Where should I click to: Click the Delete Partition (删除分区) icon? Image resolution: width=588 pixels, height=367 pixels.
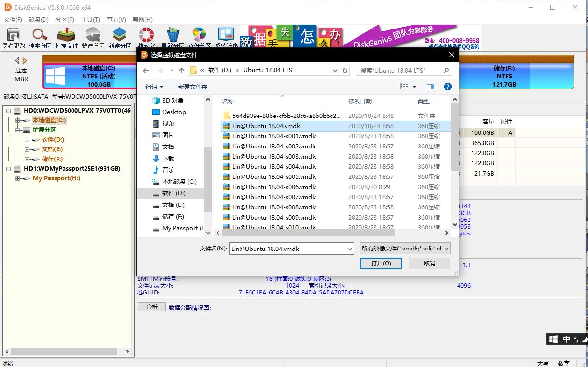click(173, 38)
